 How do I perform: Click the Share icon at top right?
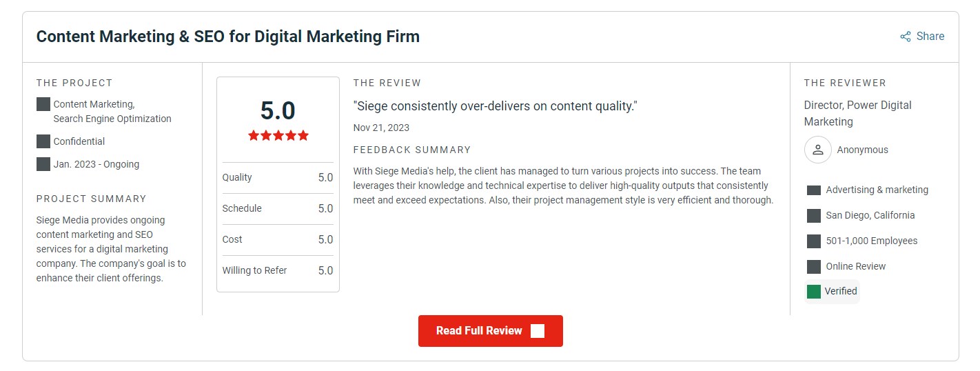(906, 37)
